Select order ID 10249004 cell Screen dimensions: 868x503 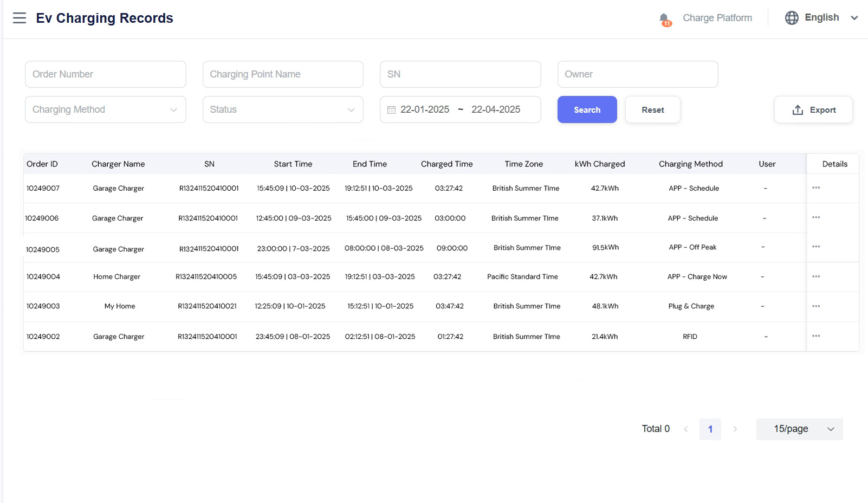43,277
